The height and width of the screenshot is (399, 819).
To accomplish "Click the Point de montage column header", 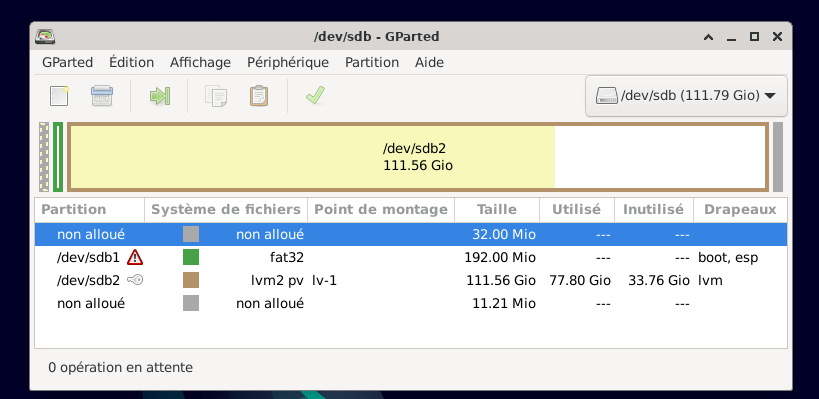I will tap(381, 210).
